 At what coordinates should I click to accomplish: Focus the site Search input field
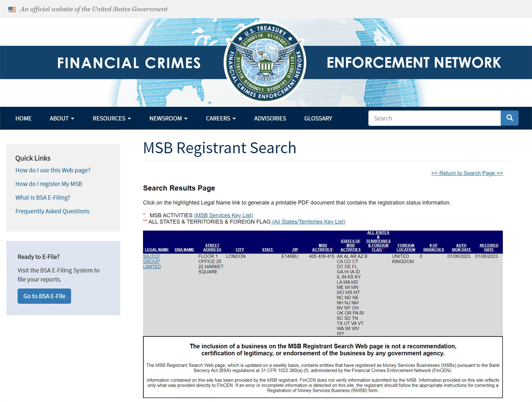[x=435, y=118]
